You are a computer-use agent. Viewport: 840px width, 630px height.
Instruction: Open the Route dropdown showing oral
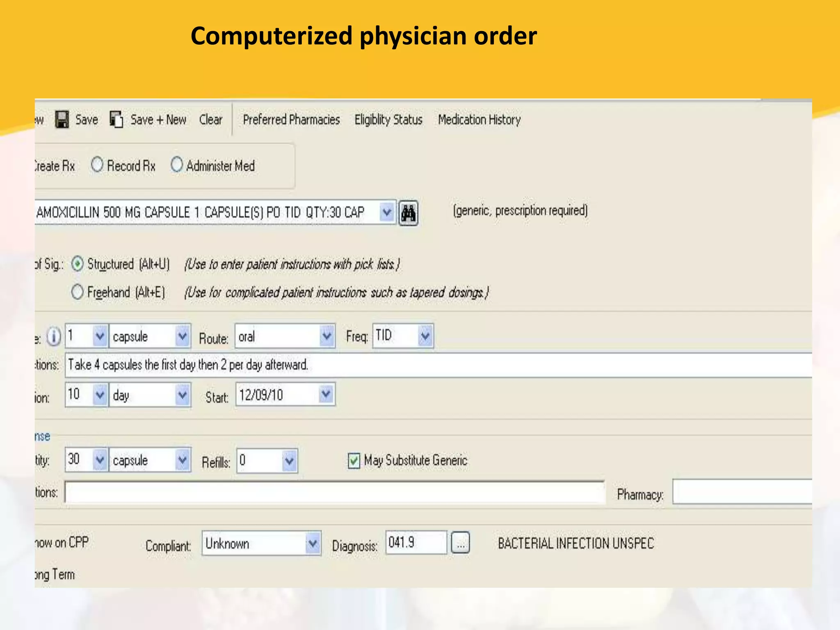[327, 336]
